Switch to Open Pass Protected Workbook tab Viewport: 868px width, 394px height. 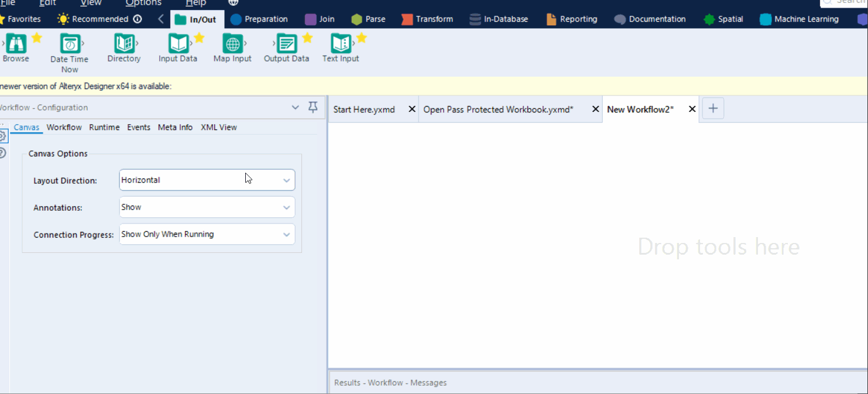pos(498,109)
